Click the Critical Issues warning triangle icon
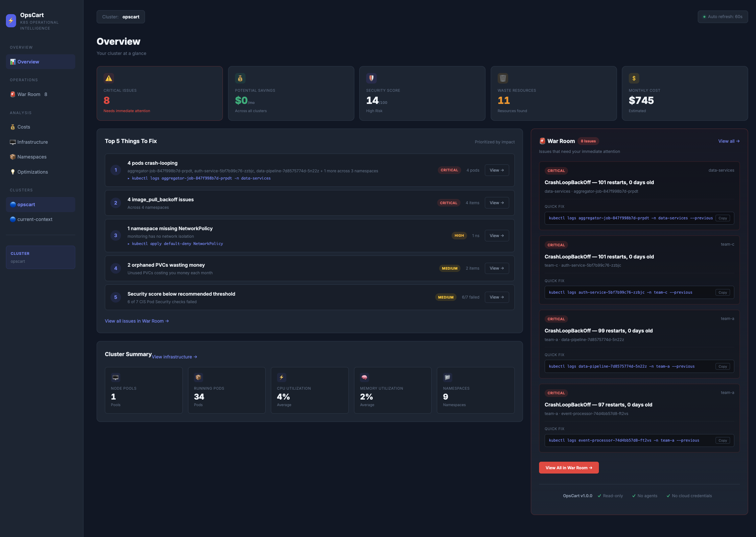 coord(109,78)
